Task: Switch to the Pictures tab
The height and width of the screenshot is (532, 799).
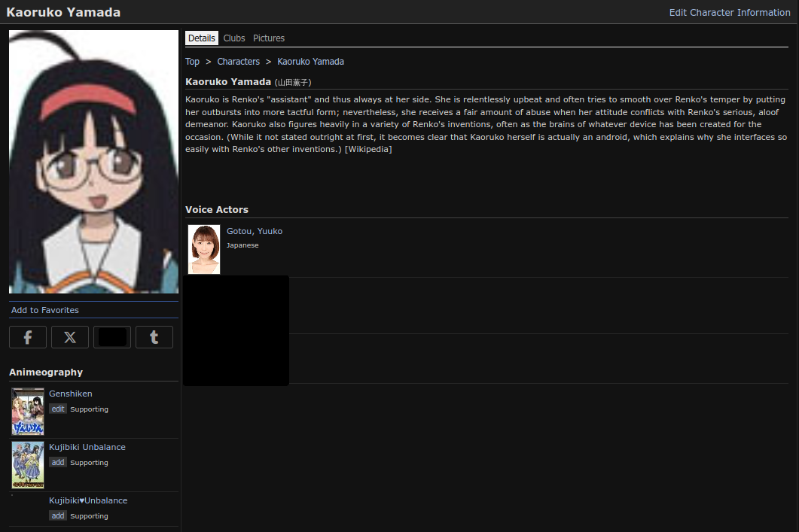Action: [x=269, y=38]
